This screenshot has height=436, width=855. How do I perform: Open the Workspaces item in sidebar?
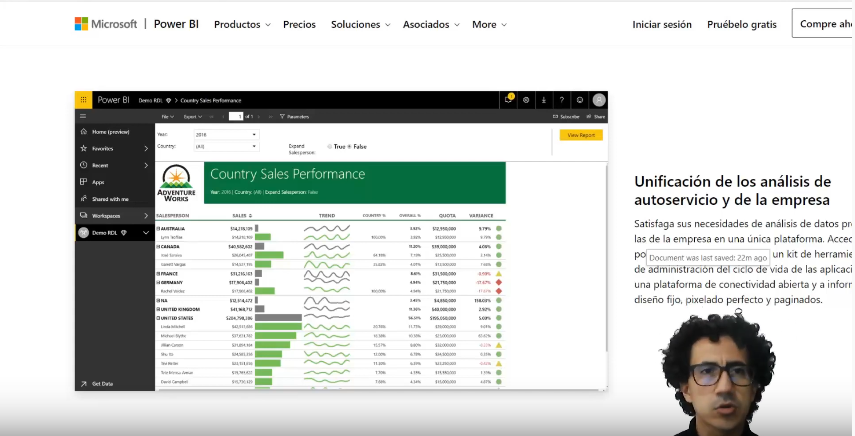coord(106,215)
